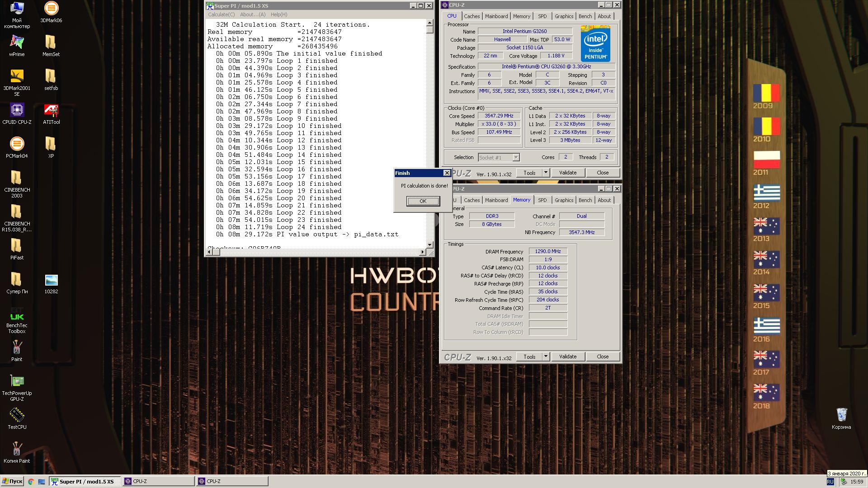Switch to the Caches tab in the lower CPU-Z window

click(x=472, y=200)
